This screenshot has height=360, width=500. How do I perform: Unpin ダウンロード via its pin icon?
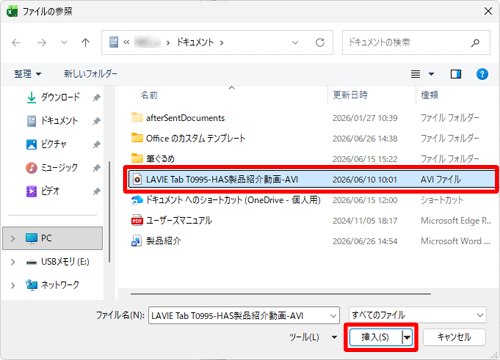coord(96,98)
